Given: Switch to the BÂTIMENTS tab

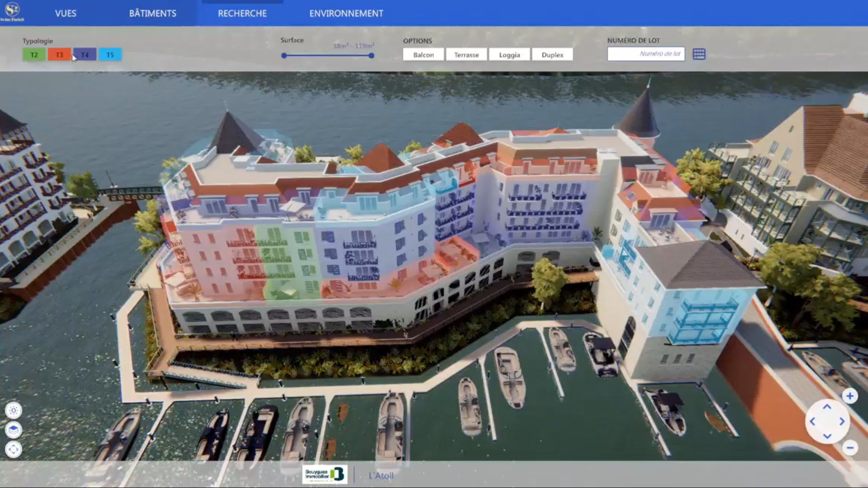Looking at the screenshot, I should click(153, 13).
